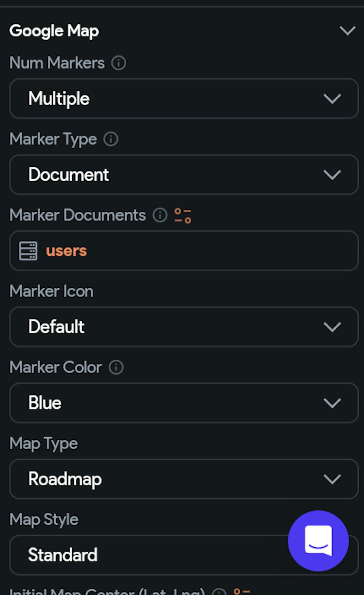Image resolution: width=364 pixels, height=595 pixels.
Task: Open the chat support bubble
Action: point(318,541)
